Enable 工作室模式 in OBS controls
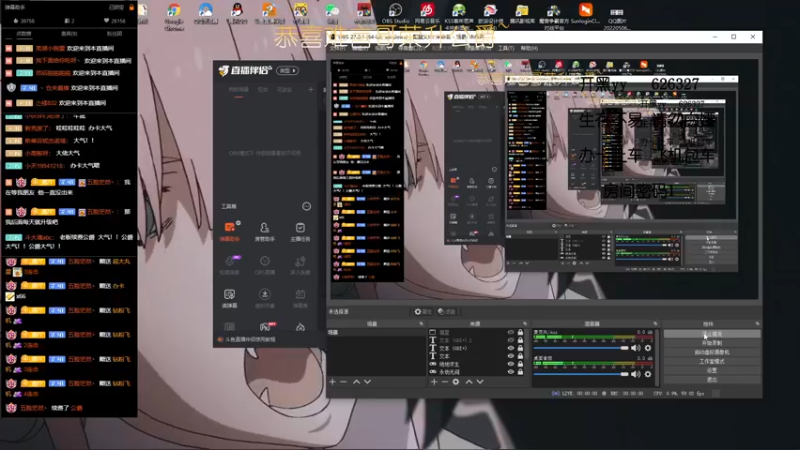 [712, 361]
